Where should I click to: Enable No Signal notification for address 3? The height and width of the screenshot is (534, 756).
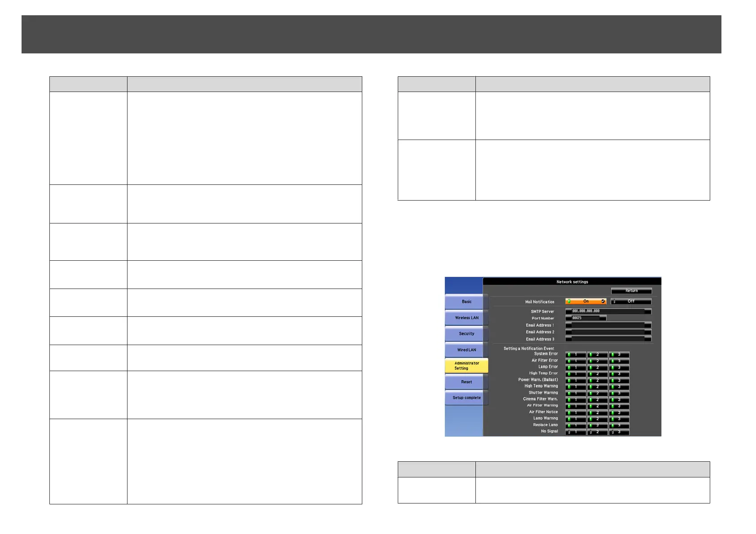point(619,432)
